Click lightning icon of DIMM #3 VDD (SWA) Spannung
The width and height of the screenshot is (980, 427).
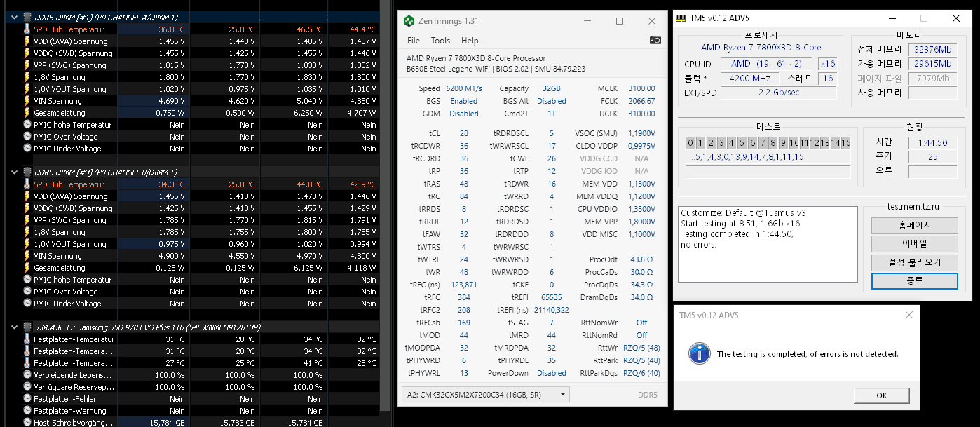tap(27, 196)
